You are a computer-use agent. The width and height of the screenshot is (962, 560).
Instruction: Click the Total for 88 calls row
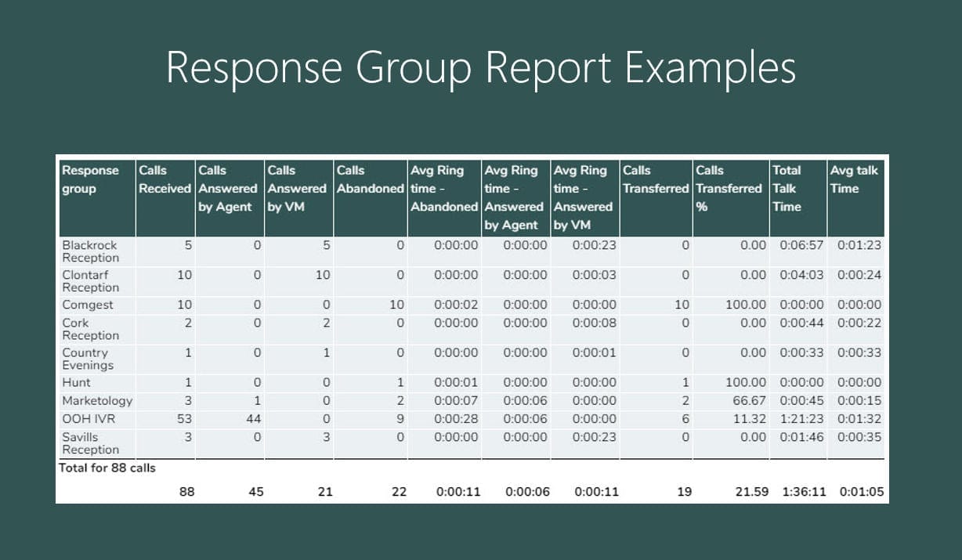click(107, 468)
